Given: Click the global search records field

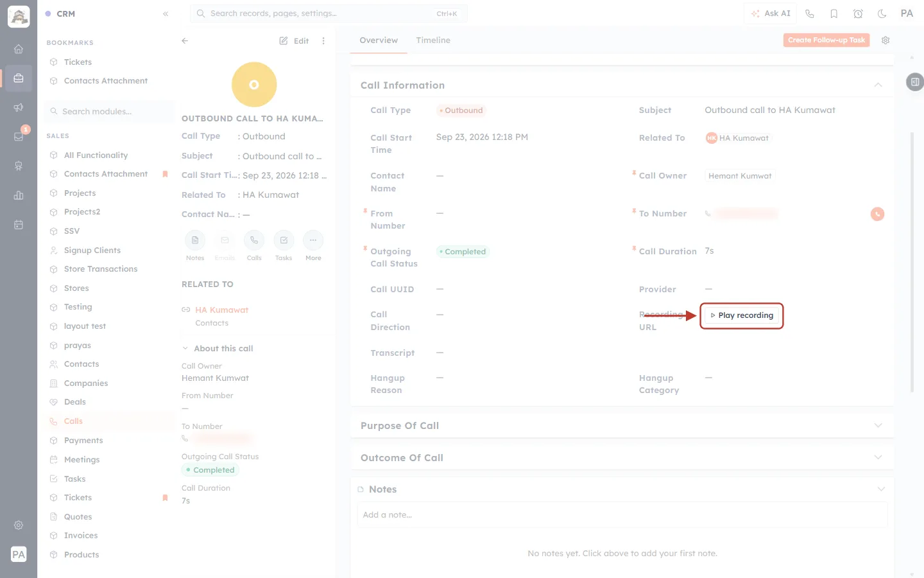Looking at the screenshot, I should pyautogui.click(x=329, y=13).
